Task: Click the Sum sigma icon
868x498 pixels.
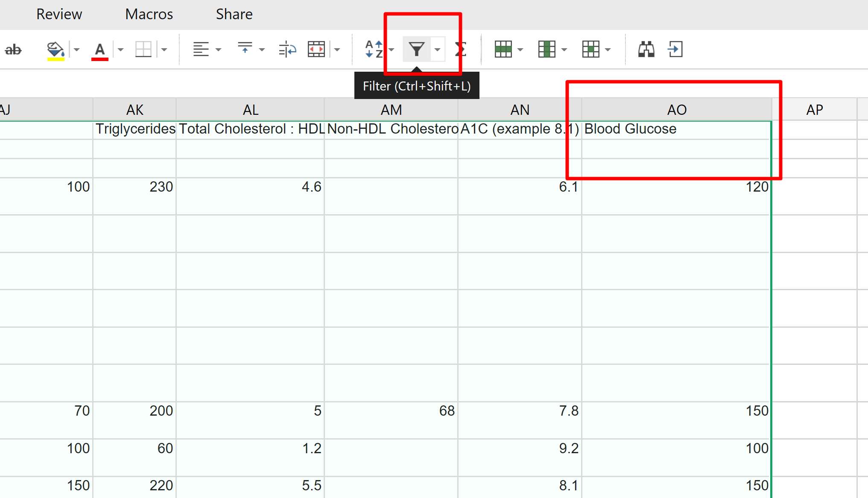Action: pos(460,50)
